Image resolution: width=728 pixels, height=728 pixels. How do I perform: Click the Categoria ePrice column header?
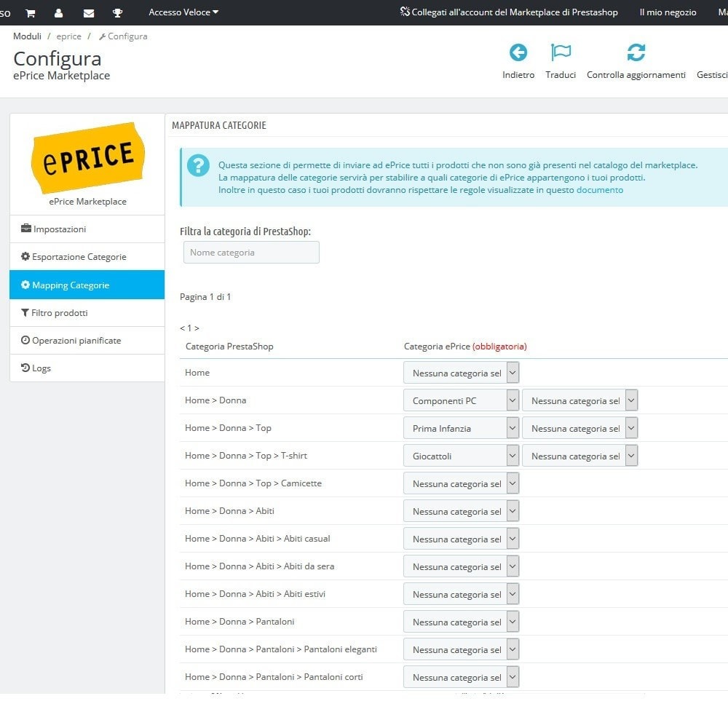[465, 347]
